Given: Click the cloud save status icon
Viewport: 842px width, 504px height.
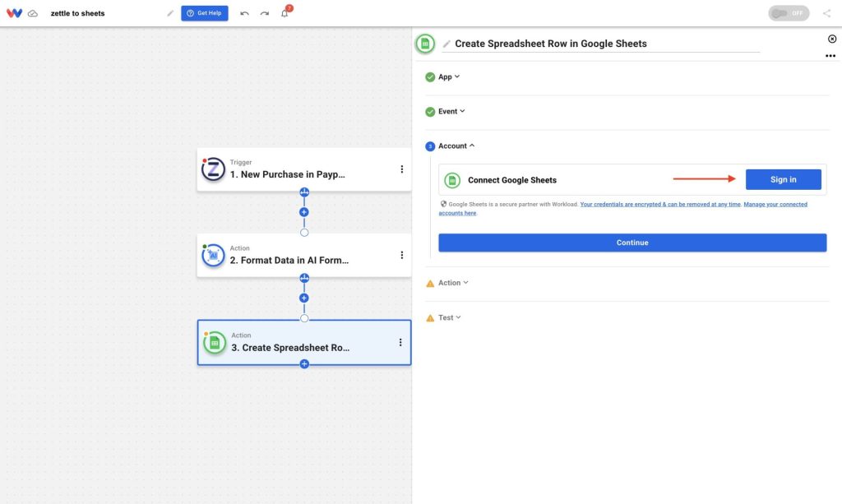Looking at the screenshot, I should click(33, 13).
